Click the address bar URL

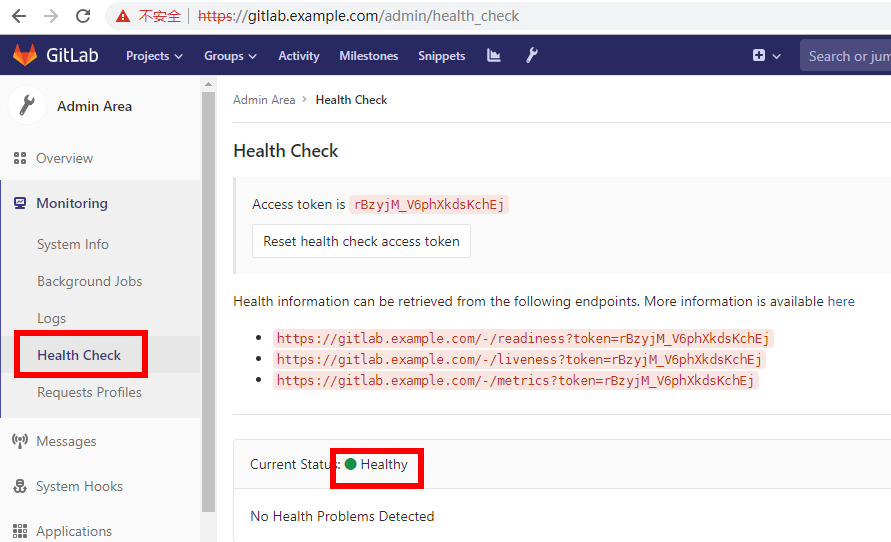coord(359,16)
